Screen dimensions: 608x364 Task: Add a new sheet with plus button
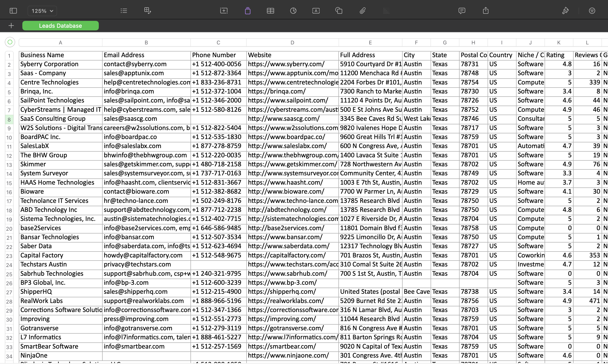tap(11, 26)
